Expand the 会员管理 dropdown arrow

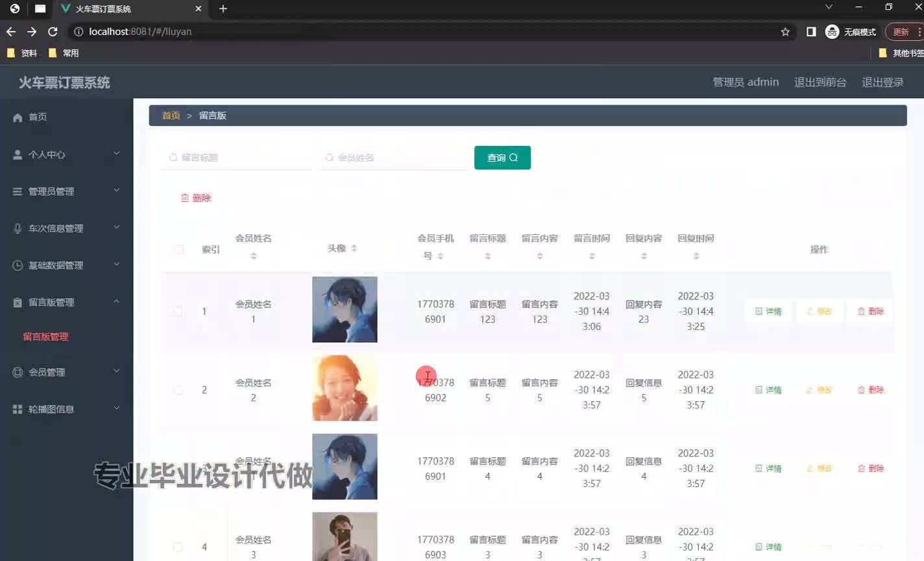117,371
